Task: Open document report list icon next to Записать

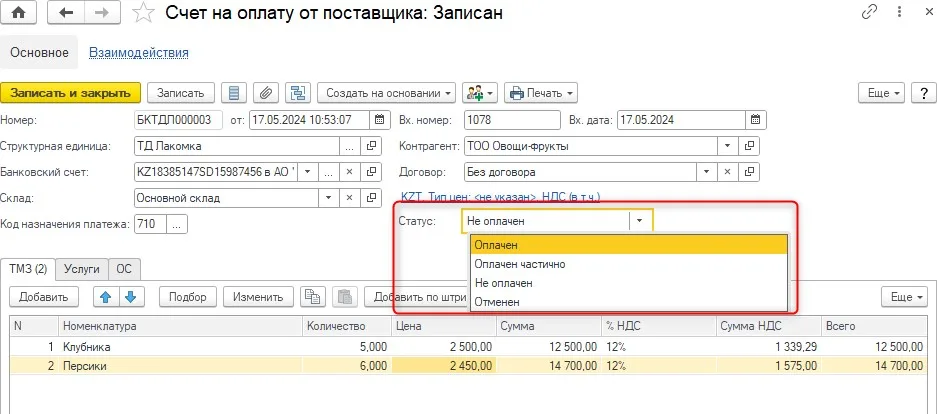Action: [234, 93]
